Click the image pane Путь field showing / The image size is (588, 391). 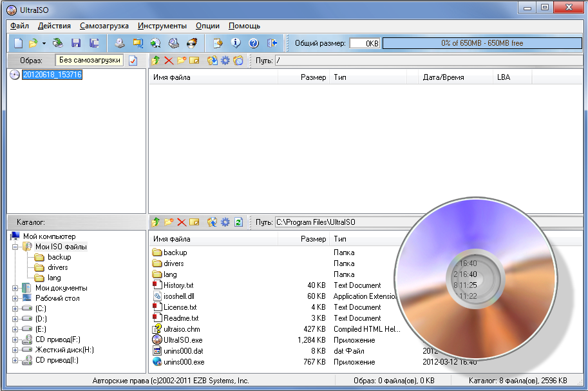[429, 61]
